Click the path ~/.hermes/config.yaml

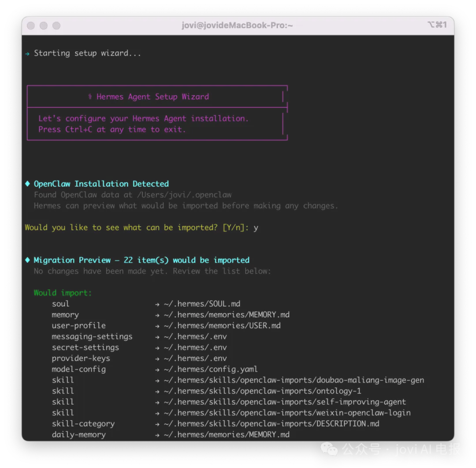coord(211,369)
